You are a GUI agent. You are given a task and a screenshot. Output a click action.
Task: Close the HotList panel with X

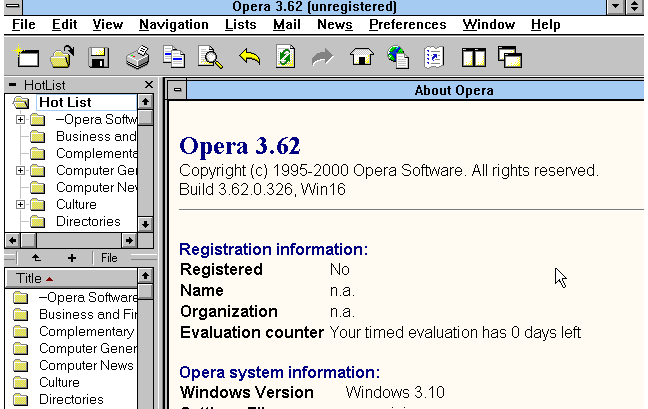click(x=149, y=85)
